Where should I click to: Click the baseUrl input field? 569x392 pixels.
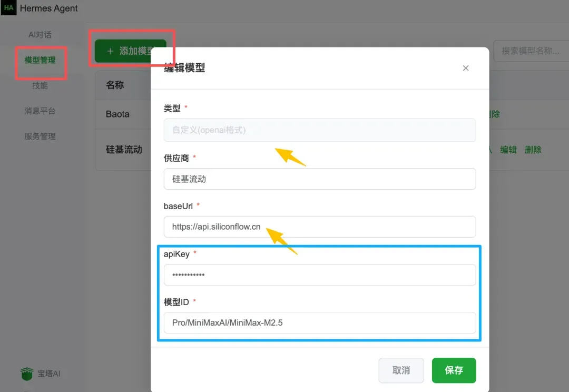point(320,227)
